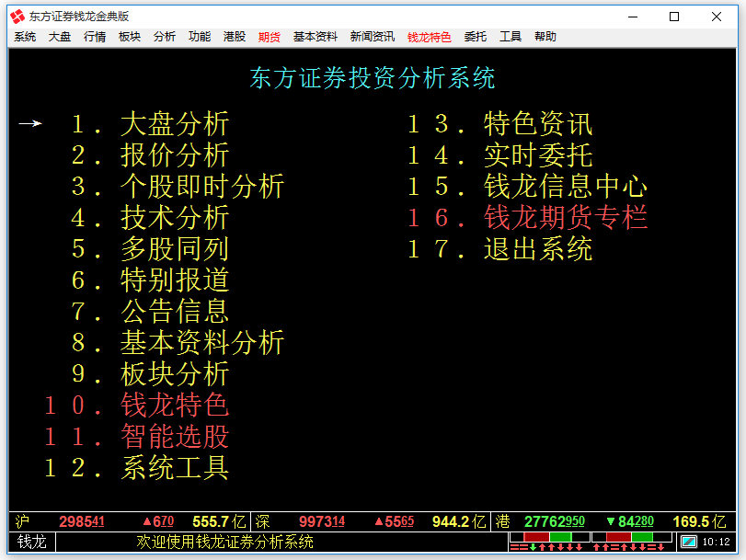The height and width of the screenshot is (560, 746).
Task: Open the red 钱龙特色 menu
Action: tap(430, 37)
